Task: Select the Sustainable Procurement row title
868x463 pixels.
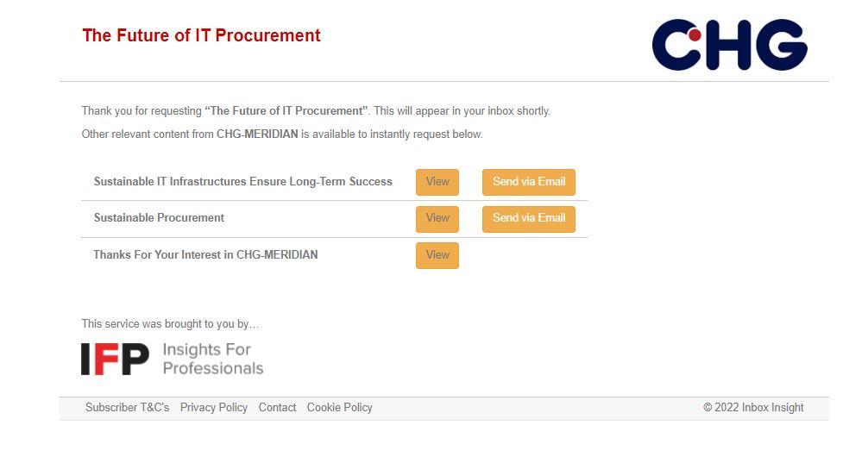Action: pyautogui.click(x=159, y=218)
